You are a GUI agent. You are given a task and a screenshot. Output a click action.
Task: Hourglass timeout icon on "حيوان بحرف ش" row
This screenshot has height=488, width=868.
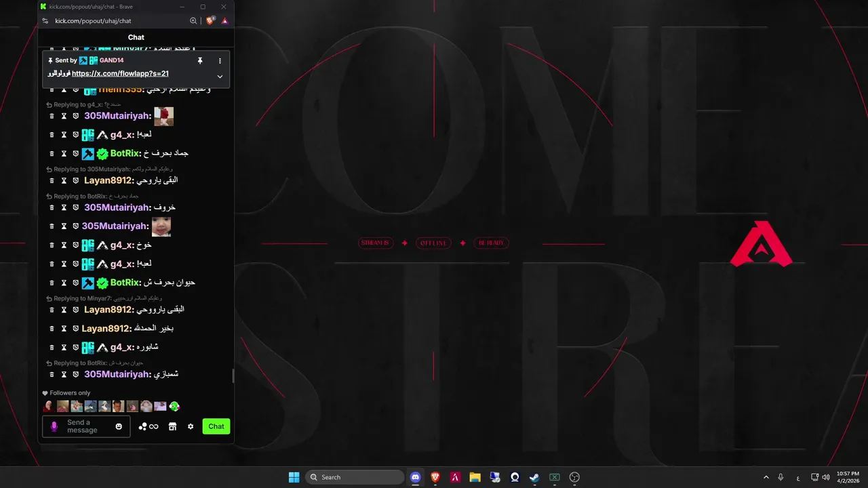pos(64,283)
